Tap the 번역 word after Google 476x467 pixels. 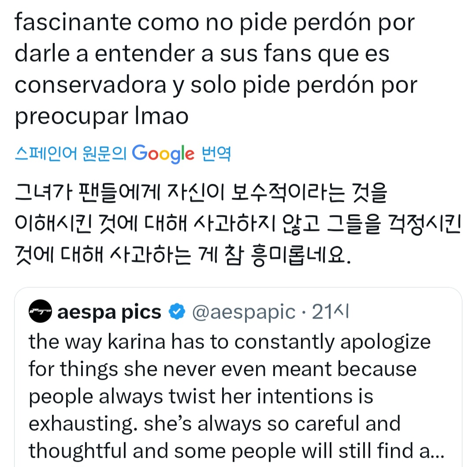pyautogui.click(x=216, y=153)
